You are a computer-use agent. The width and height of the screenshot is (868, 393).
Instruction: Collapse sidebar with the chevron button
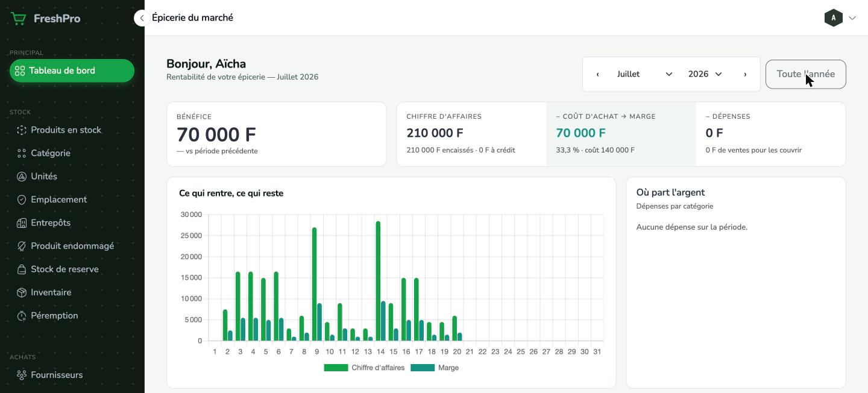click(142, 18)
